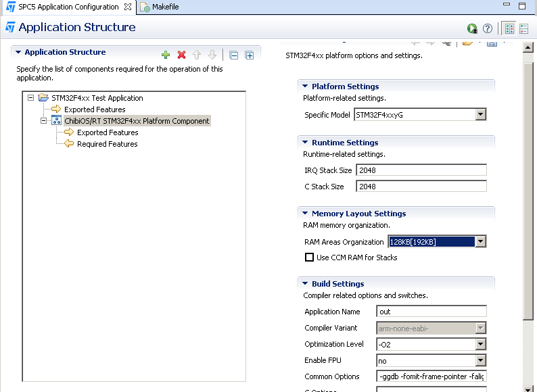Minimize the editor area
This screenshot has height=392, width=537.
tap(507, 5)
